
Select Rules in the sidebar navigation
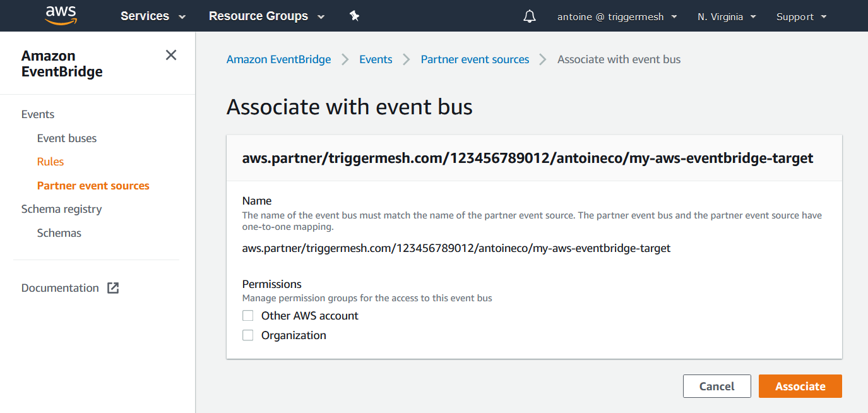pyautogui.click(x=51, y=162)
